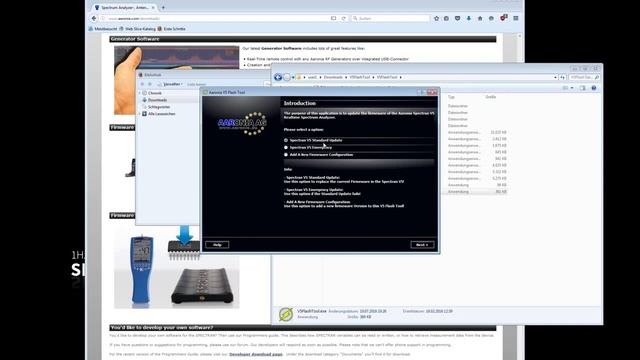This screenshot has height=360, width=640.
Task: Open the Meistbesucht bookmark folder
Action: pos(103,29)
